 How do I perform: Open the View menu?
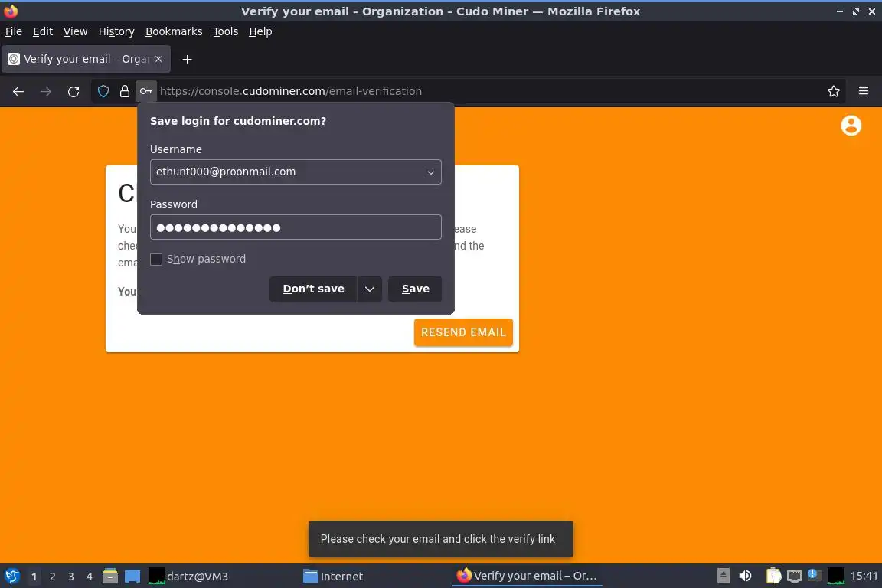[x=75, y=31]
